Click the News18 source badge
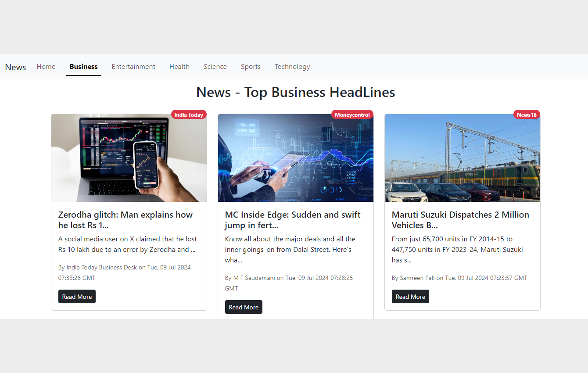Image resolution: width=588 pixels, height=373 pixels. [x=527, y=115]
